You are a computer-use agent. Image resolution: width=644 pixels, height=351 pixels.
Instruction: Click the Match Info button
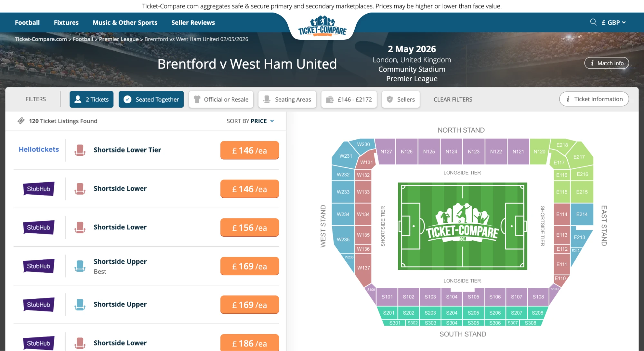[x=606, y=63]
